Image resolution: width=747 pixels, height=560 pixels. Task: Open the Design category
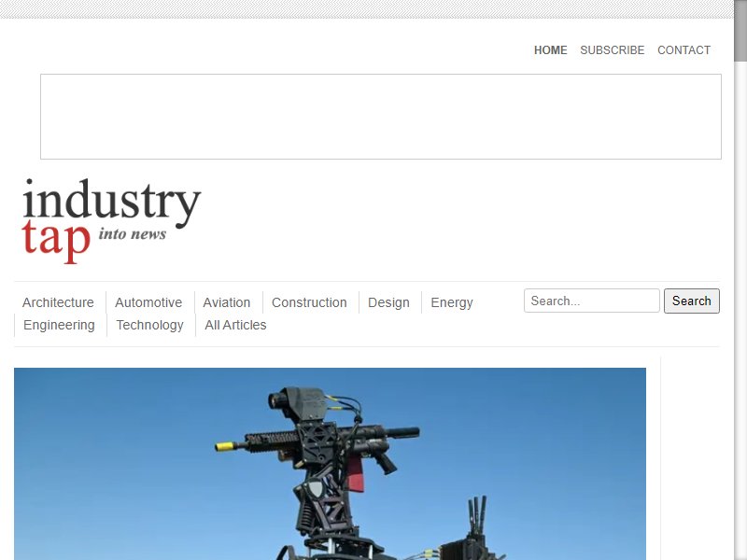(x=388, y=302)
